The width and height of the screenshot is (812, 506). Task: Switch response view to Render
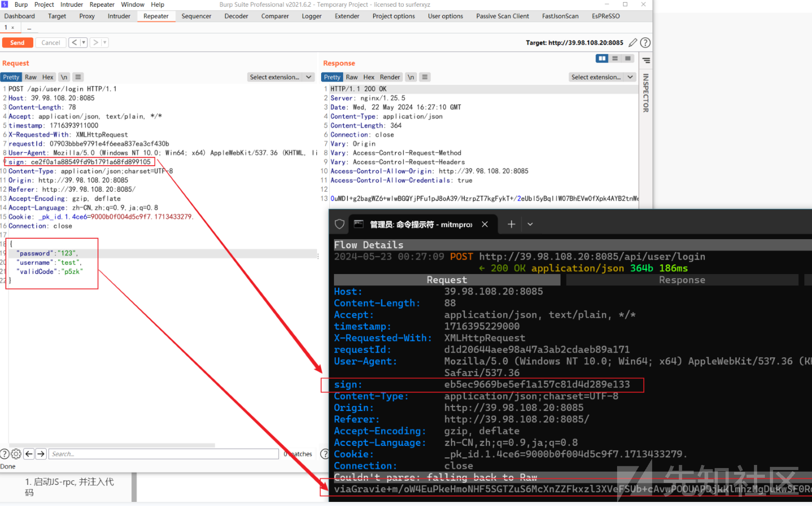pos(390,77)
